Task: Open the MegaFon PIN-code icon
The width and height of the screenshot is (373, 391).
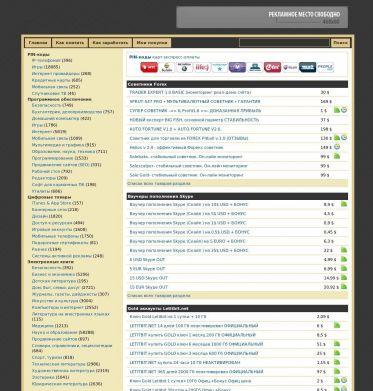Action: click(x=184, y=68)
